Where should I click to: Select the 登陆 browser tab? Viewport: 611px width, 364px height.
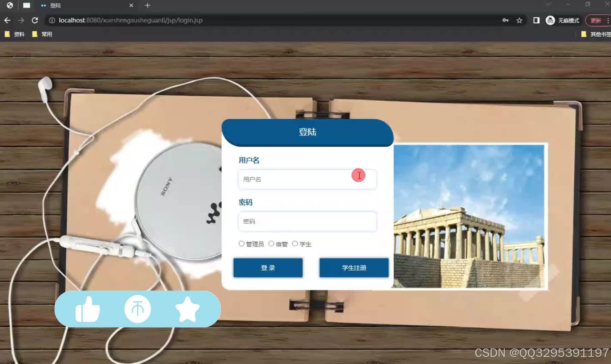86,5
